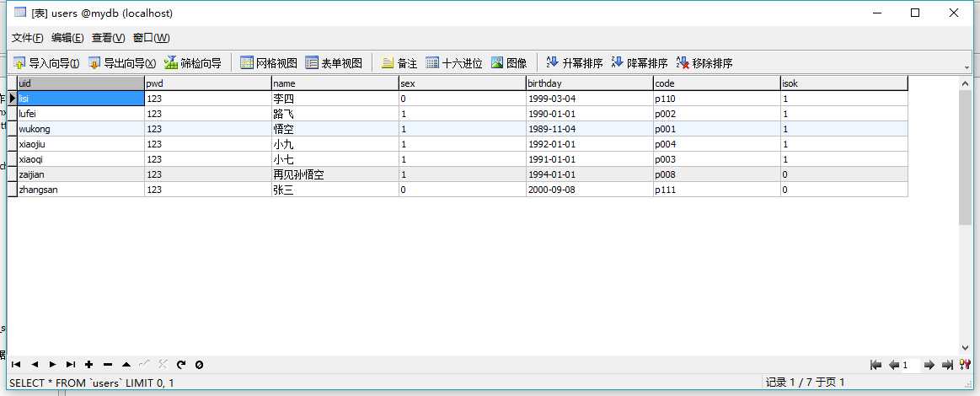Open the 编辑 menu
The image size is (980, 396).
67,37
